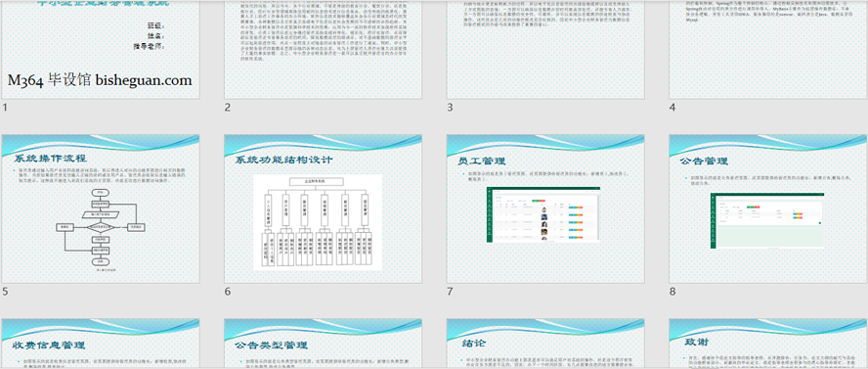Click slide number label 8
The height and width of the screenshot is (369, 868).
[x=673, y=292]
